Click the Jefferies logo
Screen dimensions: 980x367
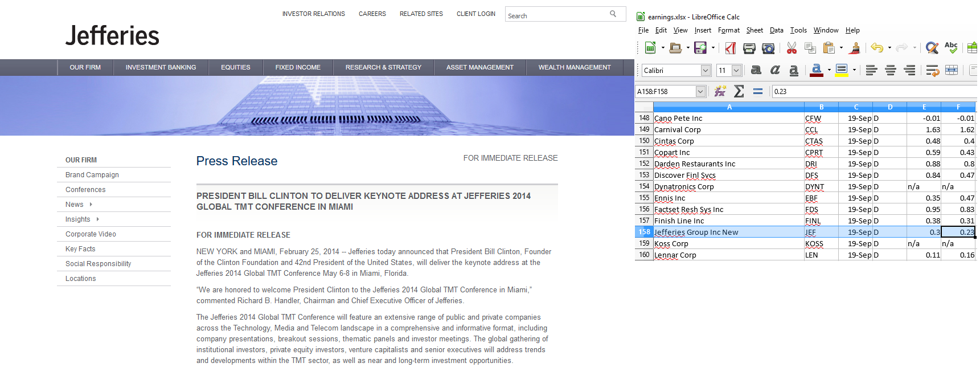[x=112, y=35]
